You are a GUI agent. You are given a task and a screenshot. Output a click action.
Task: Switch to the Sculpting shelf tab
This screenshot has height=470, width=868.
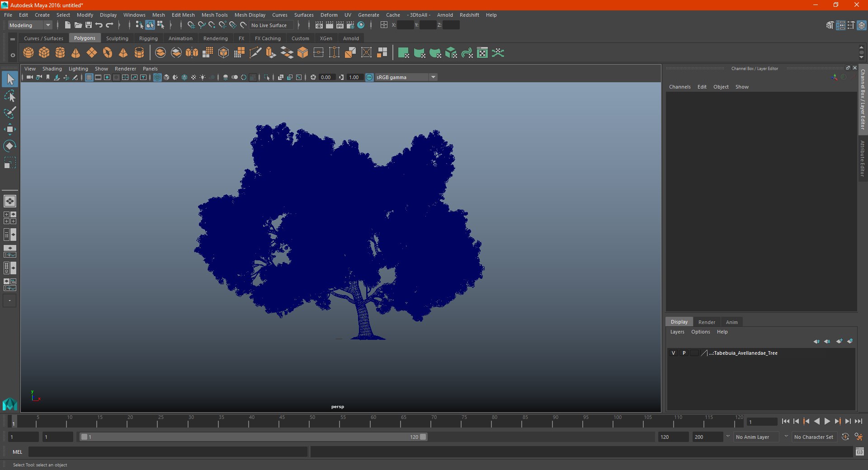117,38
